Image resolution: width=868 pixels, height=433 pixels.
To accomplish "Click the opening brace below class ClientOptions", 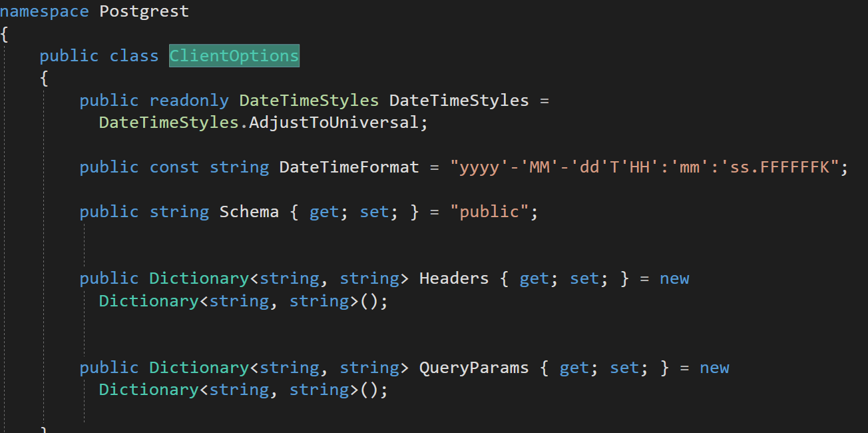I will coord(44,78).
